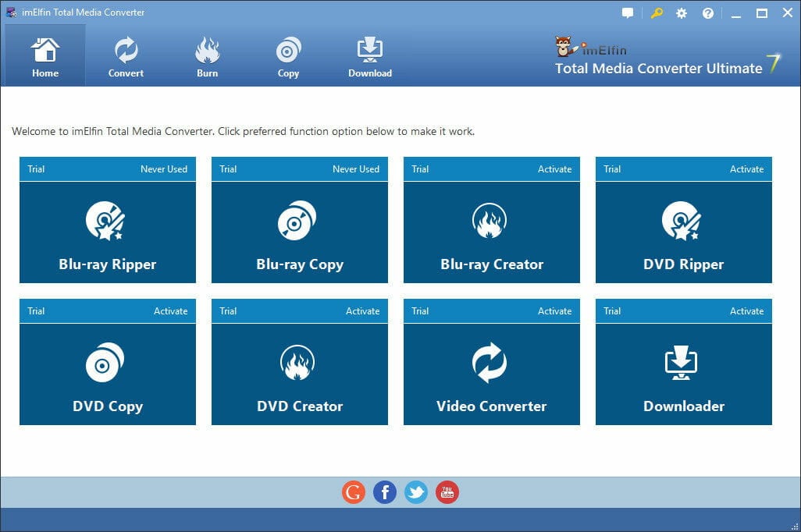
Task: Click Trial label on DVD Copy tile
Action: pos(36,311)
